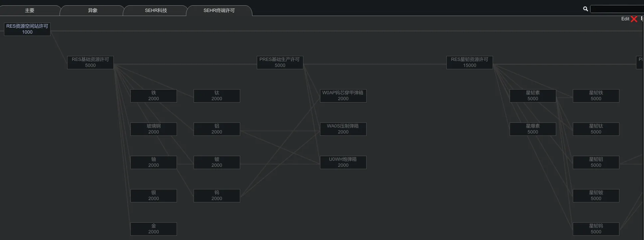Click the 星韧钛 5000 node

click(x=596, y=129)
